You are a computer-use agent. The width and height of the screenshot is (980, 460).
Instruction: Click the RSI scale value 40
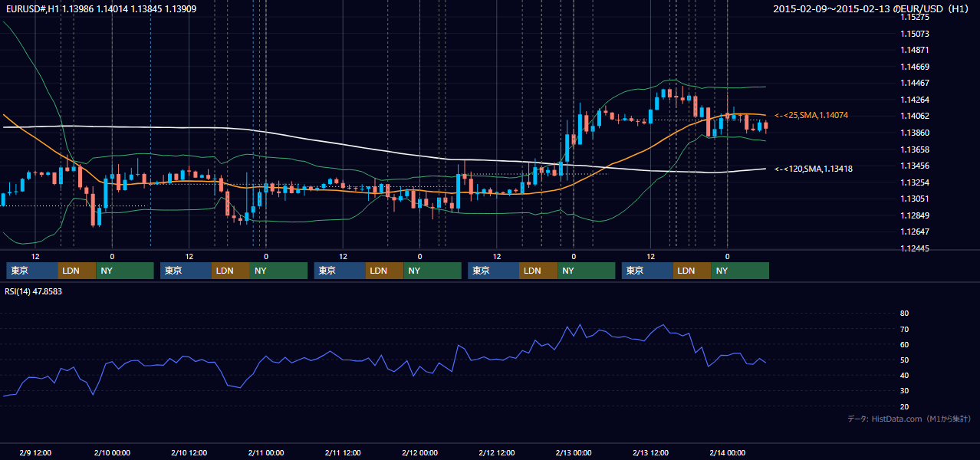904,375
